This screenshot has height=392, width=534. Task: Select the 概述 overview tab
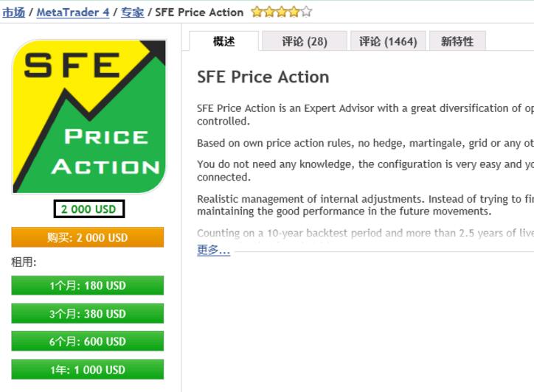click(x=223, y=41)
